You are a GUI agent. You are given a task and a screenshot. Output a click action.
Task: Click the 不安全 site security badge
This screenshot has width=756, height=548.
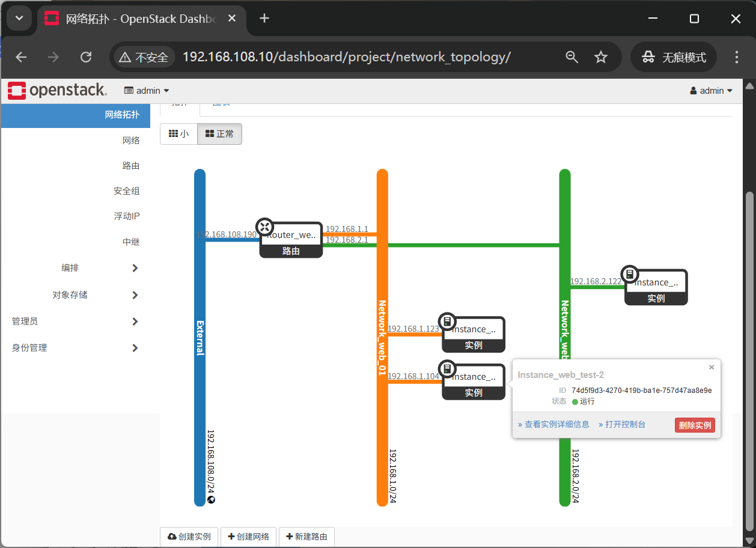coord(144,57)
